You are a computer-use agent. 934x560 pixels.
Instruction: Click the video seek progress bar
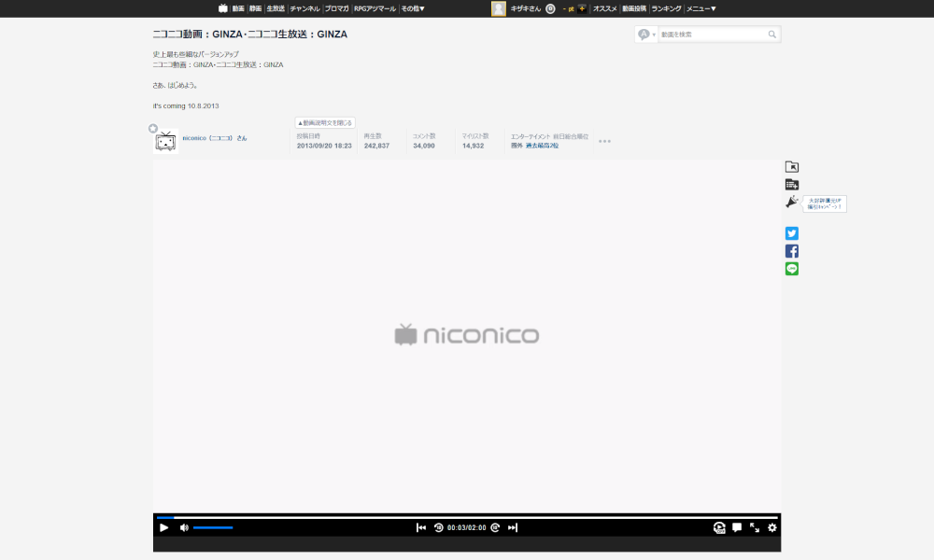tap(467, 518)
